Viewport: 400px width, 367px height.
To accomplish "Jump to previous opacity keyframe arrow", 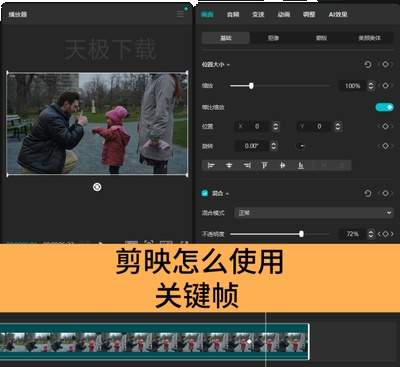I will (379, 234).
